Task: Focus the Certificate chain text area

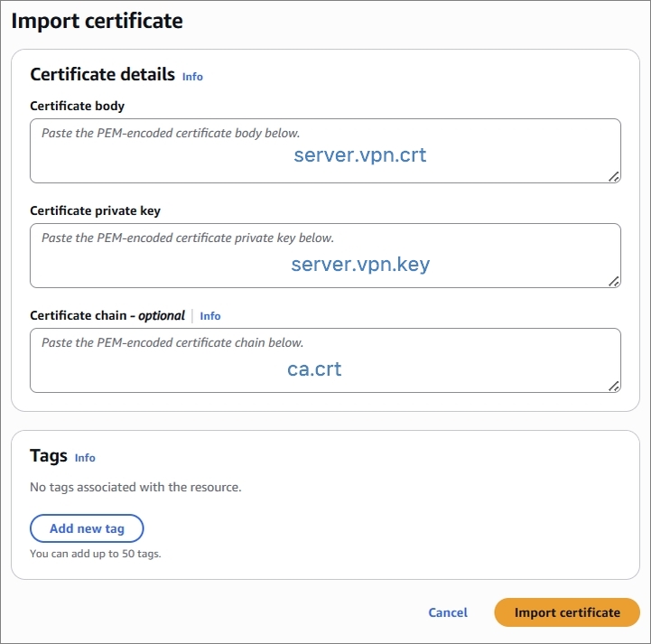Action: click(x=325, y=360)
